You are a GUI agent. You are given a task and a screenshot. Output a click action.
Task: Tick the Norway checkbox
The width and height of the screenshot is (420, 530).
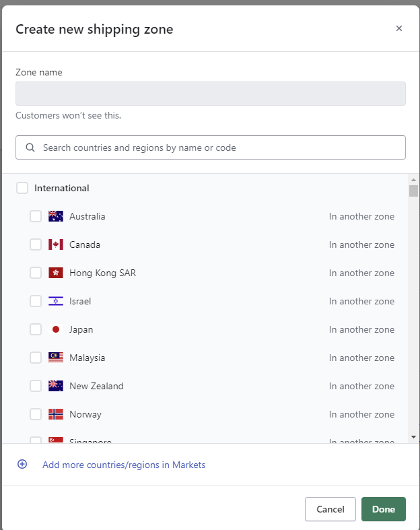pyautogui.click(x=36, y=414)
